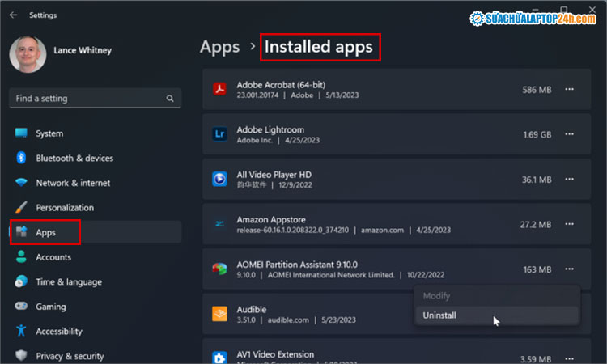This screenshot has width=607, height=364.
Task: Select Uninstall from the context menu
Action: 439,315
